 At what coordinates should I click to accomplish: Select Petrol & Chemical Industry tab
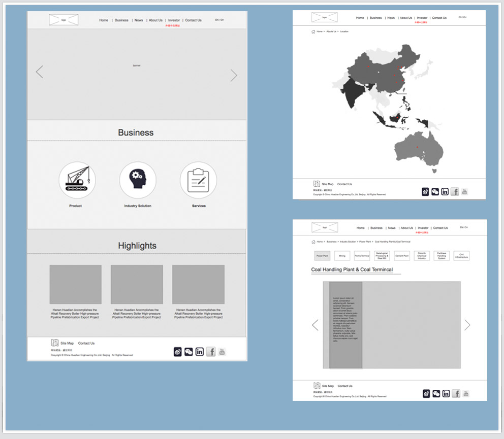[x=422, y=256]
